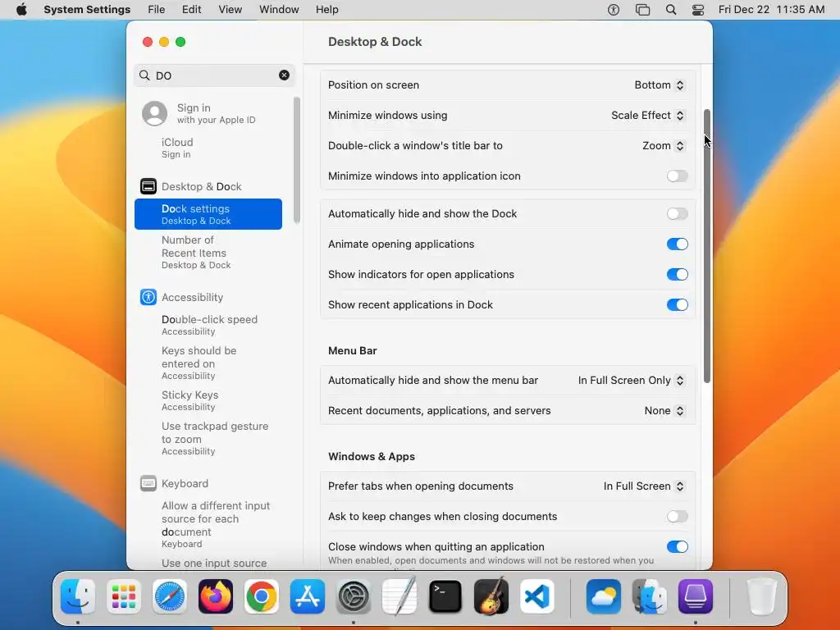The height and width of the screenshot is (630, 840).
Task: Open Google Chrome from the Dock
Action: (x=262, y=596)
